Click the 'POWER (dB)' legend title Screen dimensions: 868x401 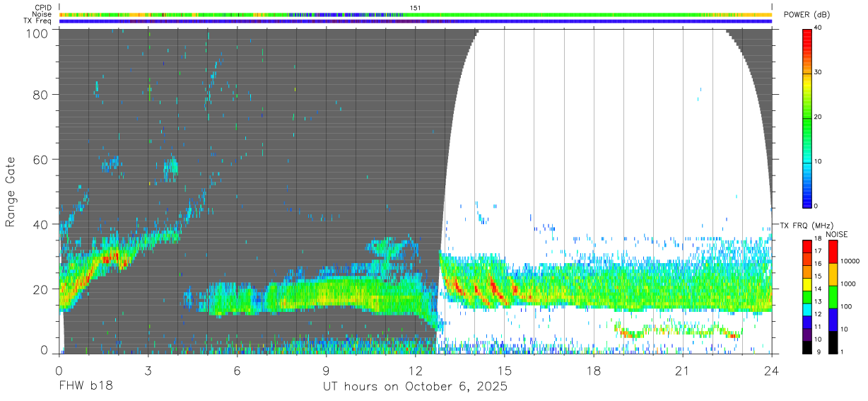click(807, 15)
